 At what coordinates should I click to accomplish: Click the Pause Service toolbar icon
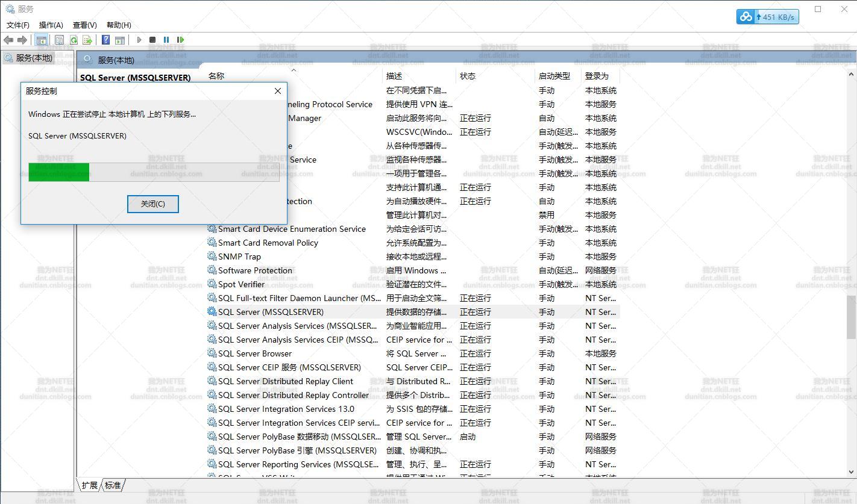(166, 40)
